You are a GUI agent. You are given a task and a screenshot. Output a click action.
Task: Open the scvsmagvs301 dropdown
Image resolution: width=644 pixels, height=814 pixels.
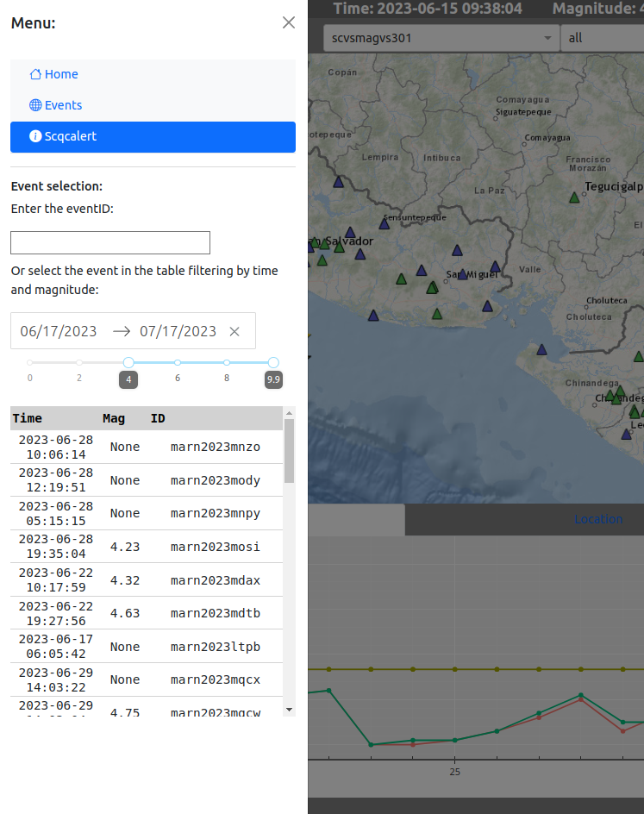point(441,38)
